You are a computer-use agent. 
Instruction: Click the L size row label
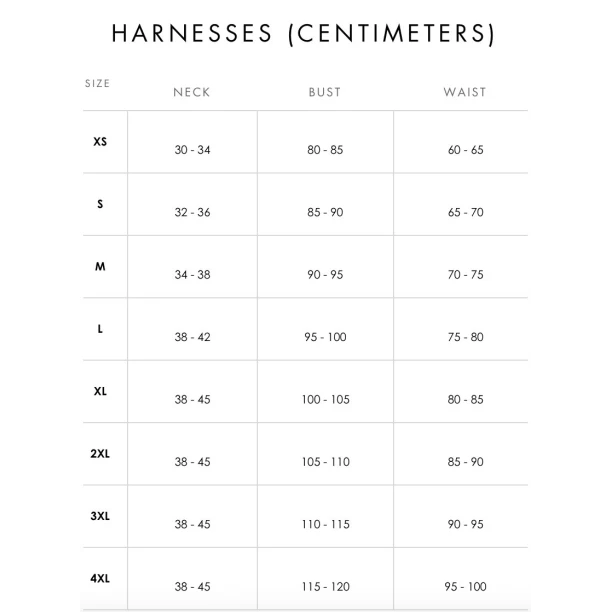pyautogui.click(x=100, y=329)
